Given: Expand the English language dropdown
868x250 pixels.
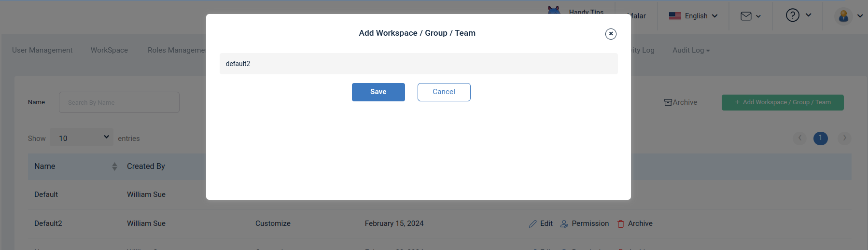Looking at the screenshot, I should point(693,16).
